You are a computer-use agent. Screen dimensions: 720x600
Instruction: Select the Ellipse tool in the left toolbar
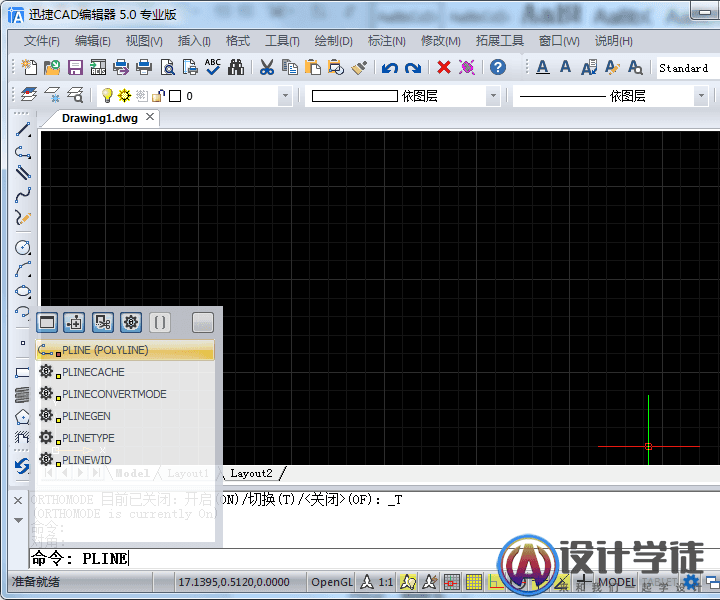coord(22,292)
